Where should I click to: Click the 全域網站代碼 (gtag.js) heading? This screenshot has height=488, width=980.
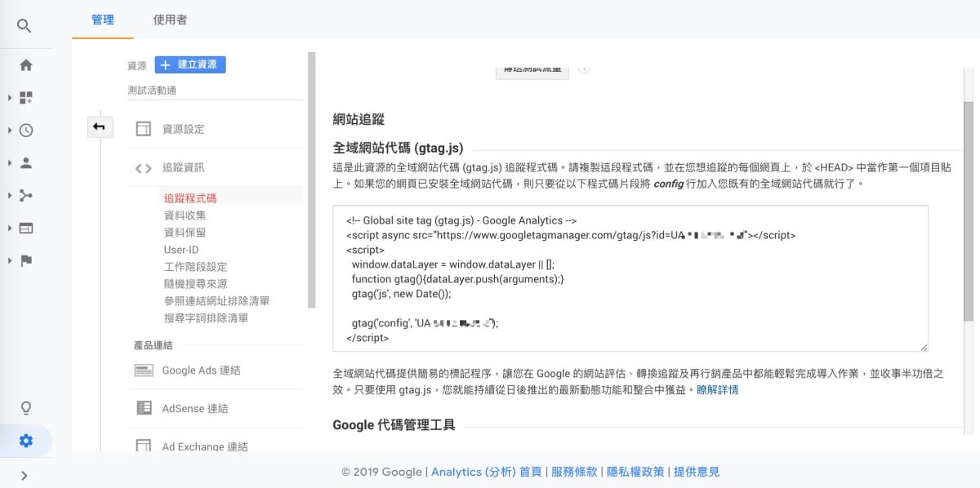398,149
